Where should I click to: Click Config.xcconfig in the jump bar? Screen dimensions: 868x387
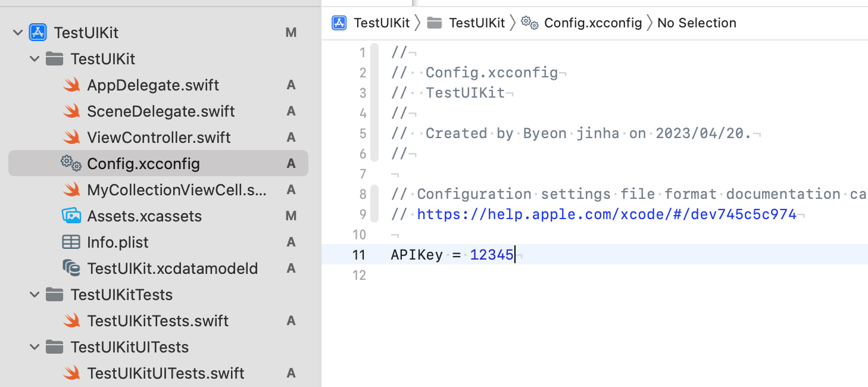(593, 23)
